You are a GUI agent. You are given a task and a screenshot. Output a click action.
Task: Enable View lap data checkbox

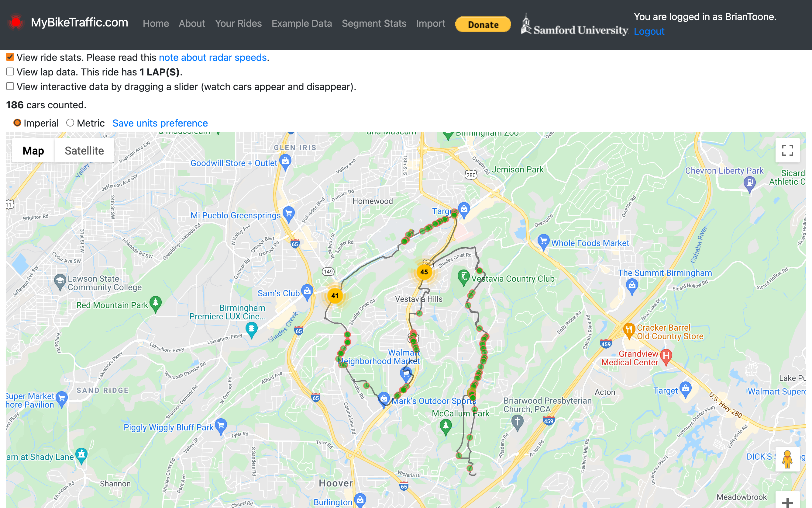click(x=10, y=71)
